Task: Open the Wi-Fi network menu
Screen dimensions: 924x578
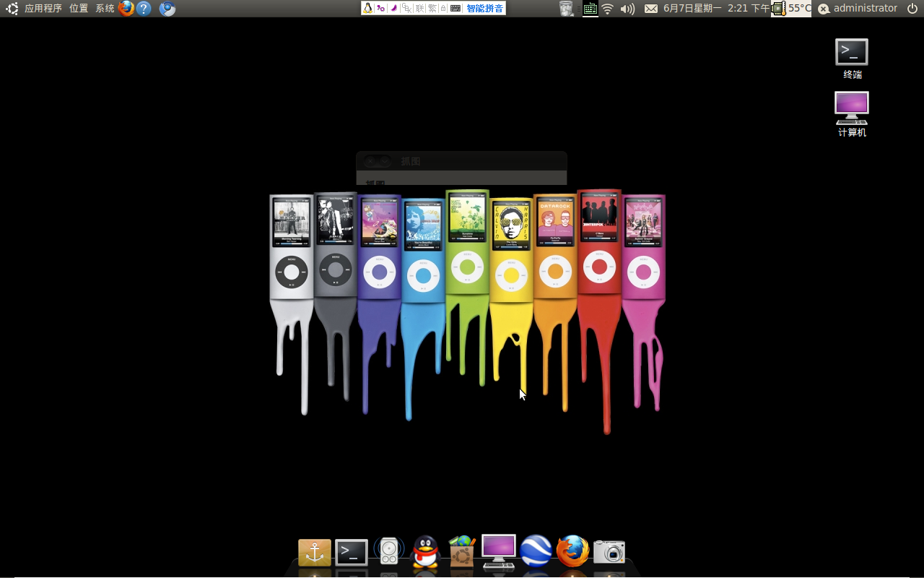Action: coord(608,9)
